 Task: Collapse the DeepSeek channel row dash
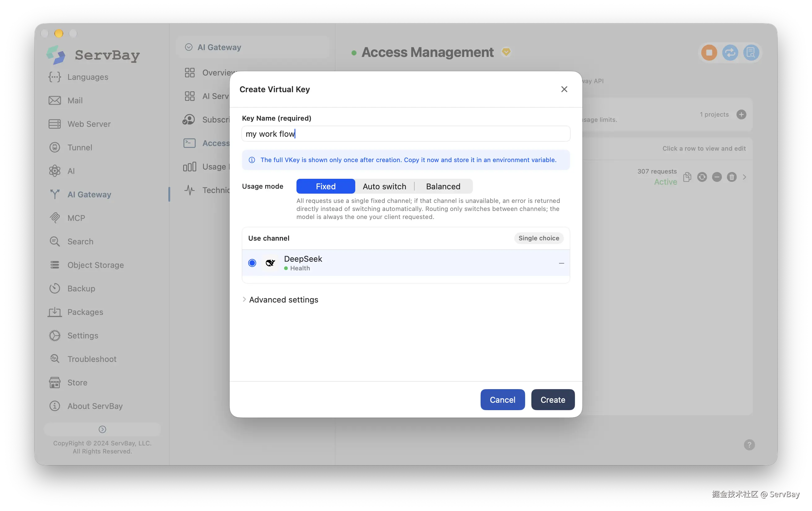pos(561,263)
